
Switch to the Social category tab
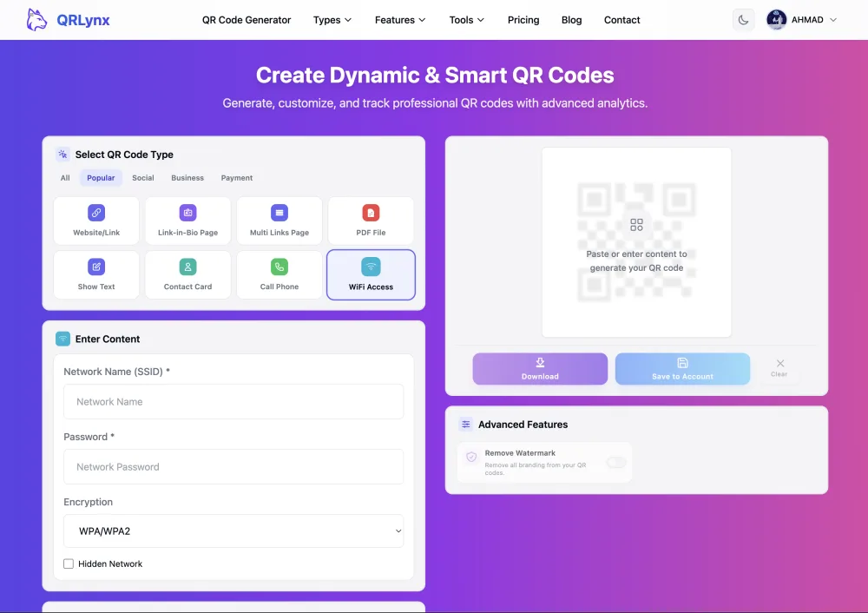(142, 177)
